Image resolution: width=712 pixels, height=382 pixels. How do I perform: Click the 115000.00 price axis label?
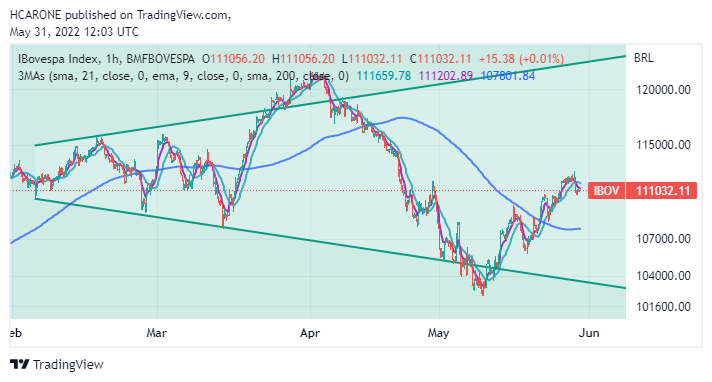coord(663,145)
